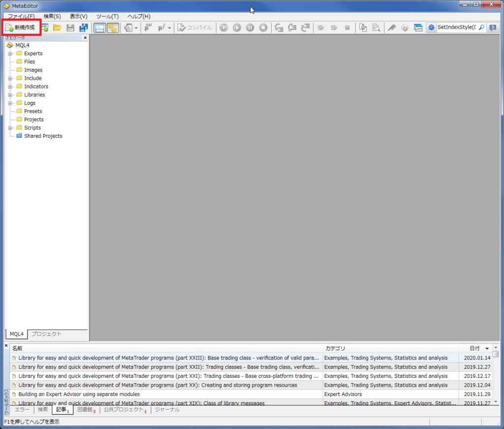
Task: Click the 2019.12.04 date cell
Action: pos(477,385)
